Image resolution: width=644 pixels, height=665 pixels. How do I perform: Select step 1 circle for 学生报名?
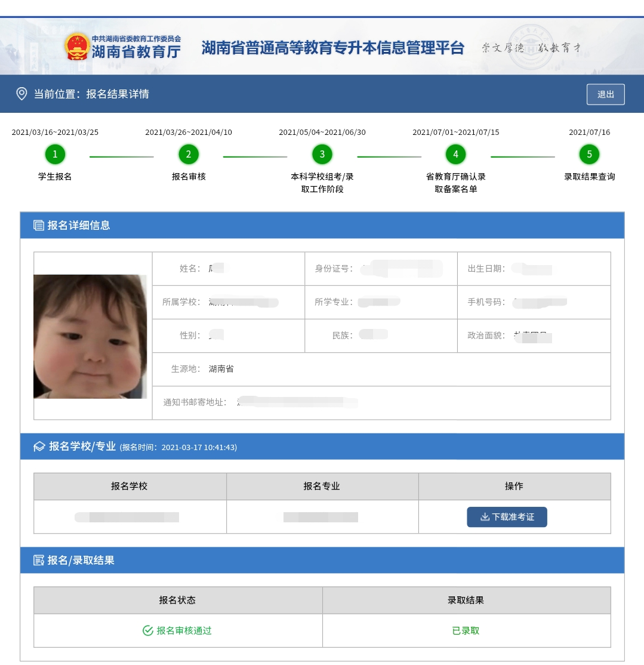55,155
